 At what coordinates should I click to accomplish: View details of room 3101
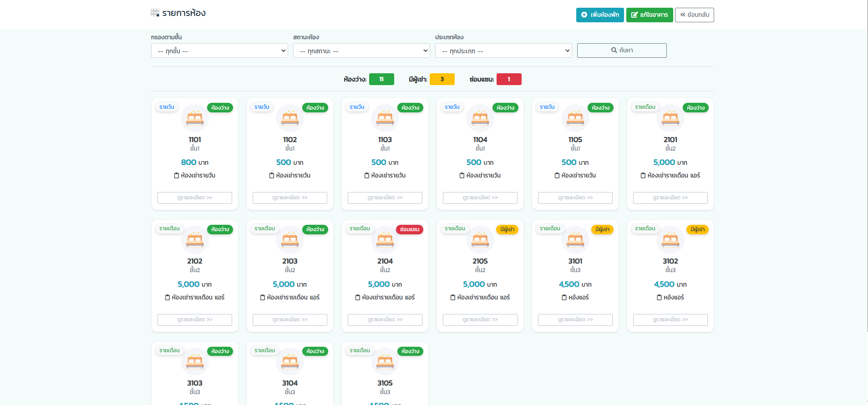pyautogui.click(x=575, y=319)
